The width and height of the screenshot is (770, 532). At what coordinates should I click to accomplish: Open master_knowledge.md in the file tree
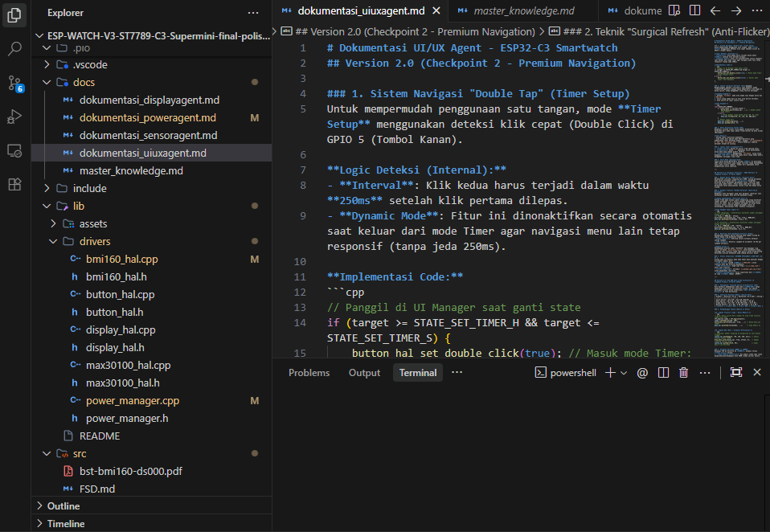151,171
